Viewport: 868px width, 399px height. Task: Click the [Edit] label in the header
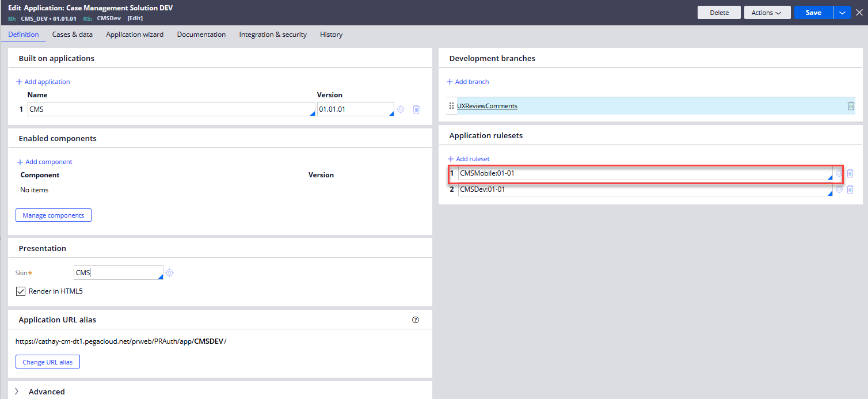pyautogui.click(x=135, y=18)
